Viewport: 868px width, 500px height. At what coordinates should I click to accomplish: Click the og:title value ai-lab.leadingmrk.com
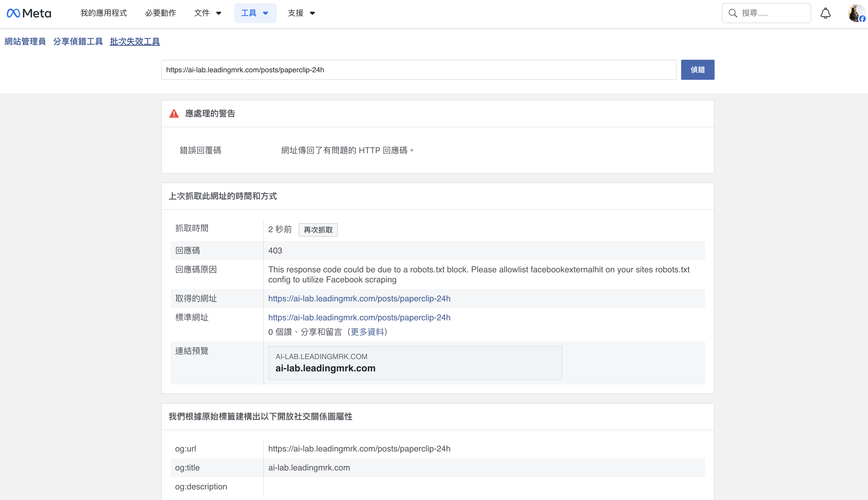(x=309, y=467)
